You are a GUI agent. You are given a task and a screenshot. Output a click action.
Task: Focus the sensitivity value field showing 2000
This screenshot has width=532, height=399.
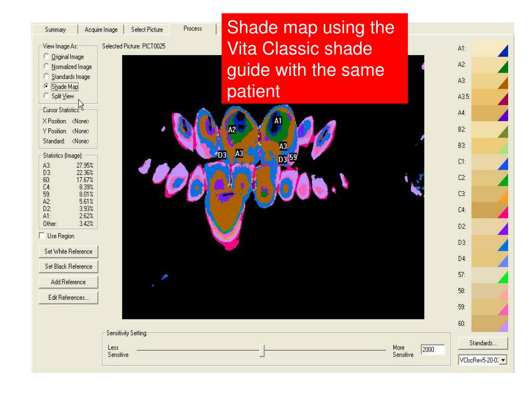433,350
